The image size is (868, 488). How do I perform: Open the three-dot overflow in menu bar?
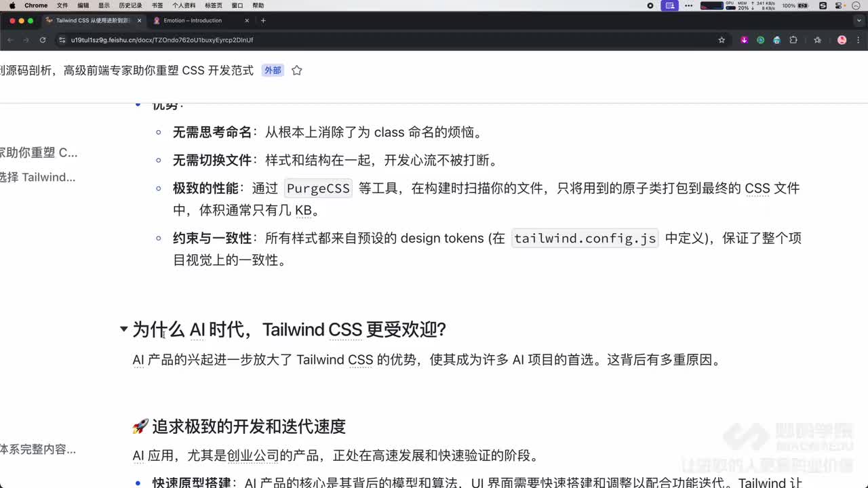[689, 5]
